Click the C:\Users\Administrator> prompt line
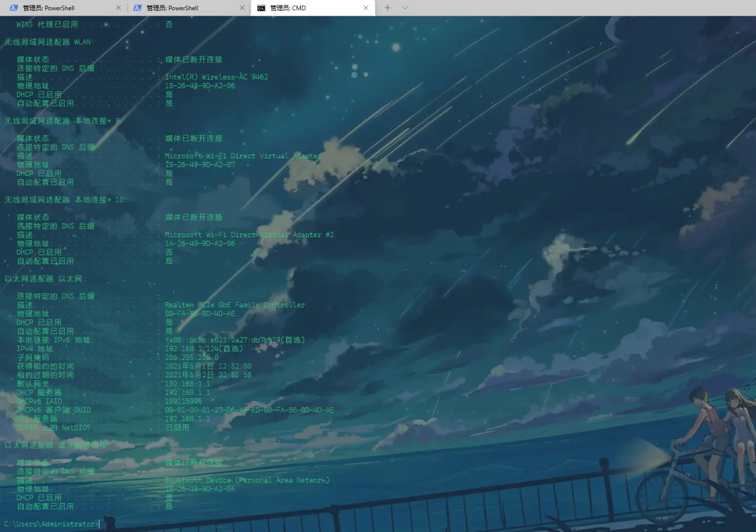The width and height of the screenshot is (756, 532). pyautogui.click(x=51, y=524)
